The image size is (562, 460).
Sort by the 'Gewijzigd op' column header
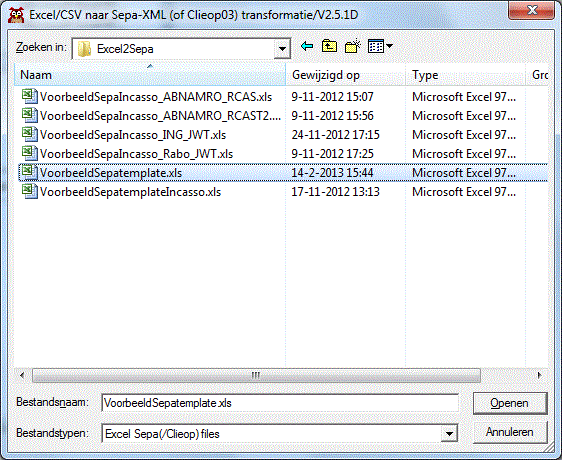346,75
